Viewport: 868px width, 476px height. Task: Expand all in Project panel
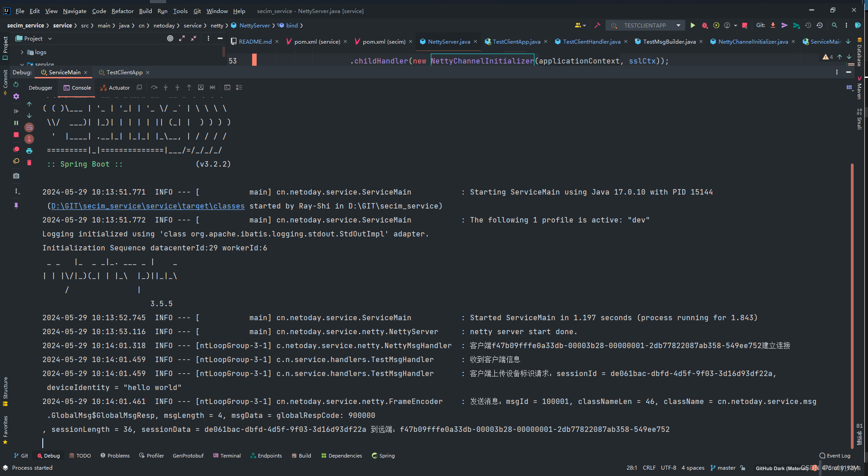(x=182, y=39)
